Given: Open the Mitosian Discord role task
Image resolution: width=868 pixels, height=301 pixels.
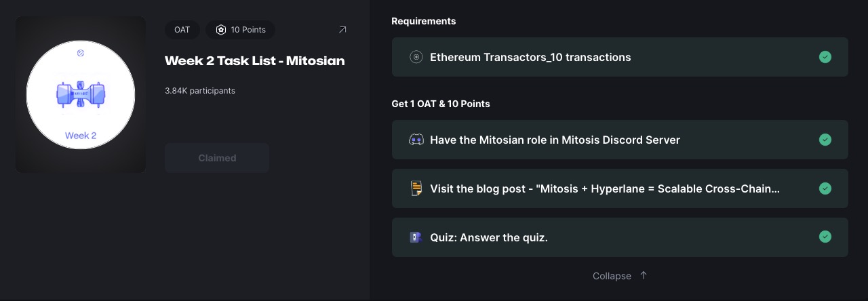Looking at the screenshot, I should click(555, 140).
